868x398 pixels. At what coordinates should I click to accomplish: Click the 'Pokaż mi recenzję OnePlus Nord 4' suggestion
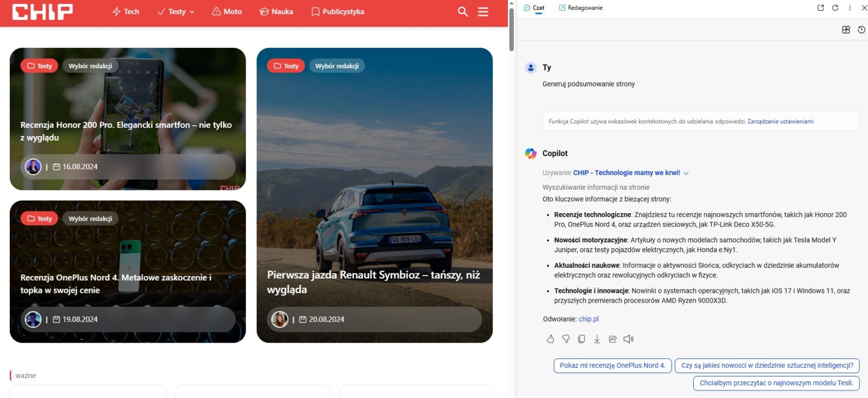click(612, 365)
